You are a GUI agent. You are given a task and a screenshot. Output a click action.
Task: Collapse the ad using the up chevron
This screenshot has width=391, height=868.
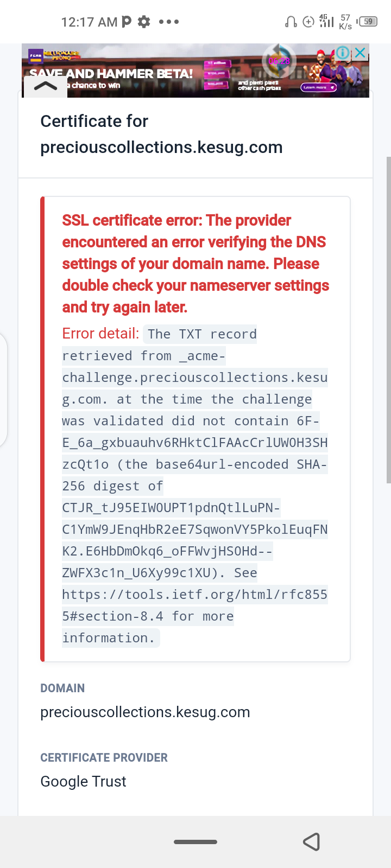(x=46, y=86)
